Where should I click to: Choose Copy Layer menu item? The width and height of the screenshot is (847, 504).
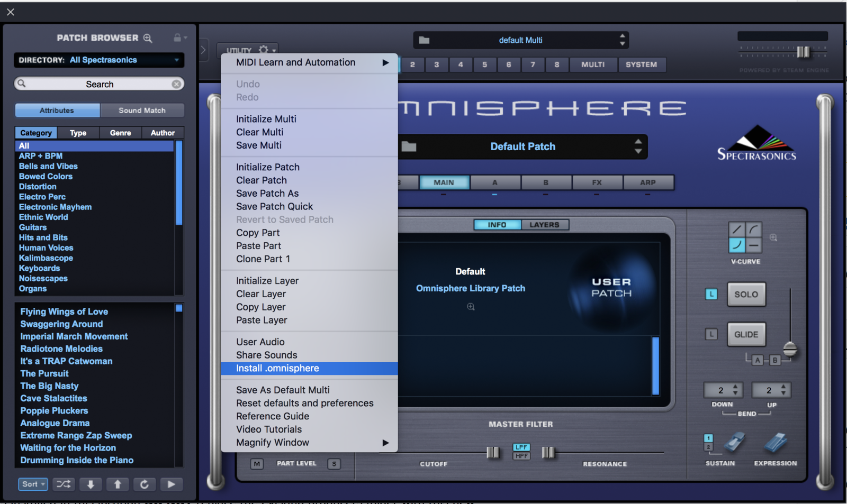point(309,307)
